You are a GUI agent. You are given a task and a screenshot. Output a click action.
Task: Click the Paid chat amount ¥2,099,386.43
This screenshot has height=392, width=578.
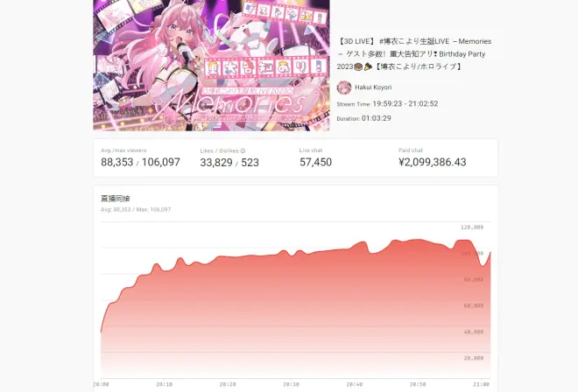433,162
